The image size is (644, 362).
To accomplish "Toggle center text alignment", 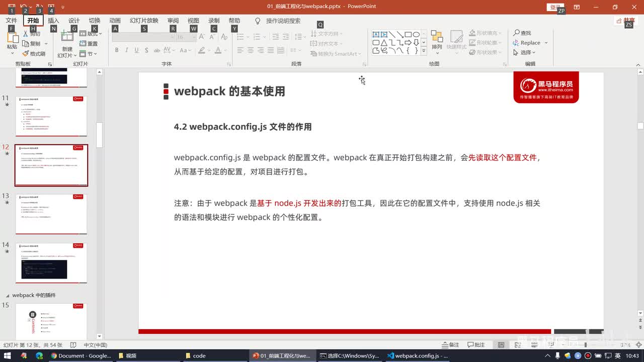I will click(251, 50).
